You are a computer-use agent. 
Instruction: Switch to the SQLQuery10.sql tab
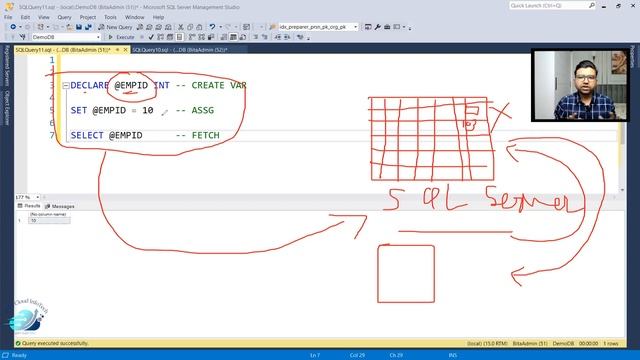(180, 50)
